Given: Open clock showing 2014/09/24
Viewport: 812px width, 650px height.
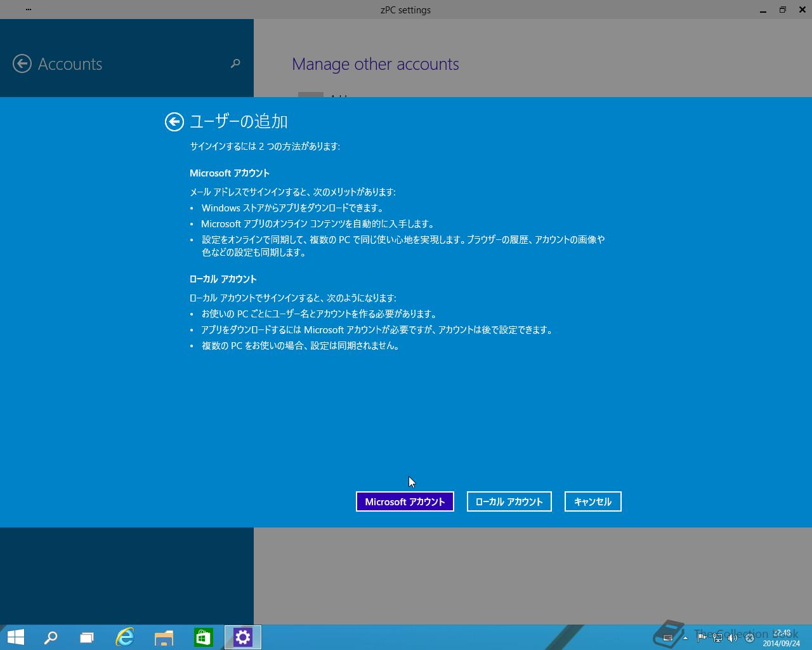Looking at the screenshot, I should coord(782,638).
